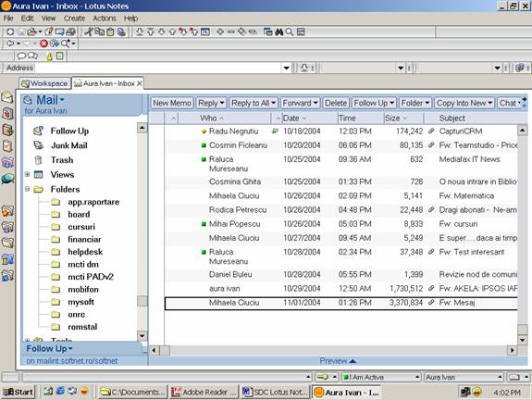Click the double speech bubbles chat icon
532x400 pixels.
(x=33, y=56)
